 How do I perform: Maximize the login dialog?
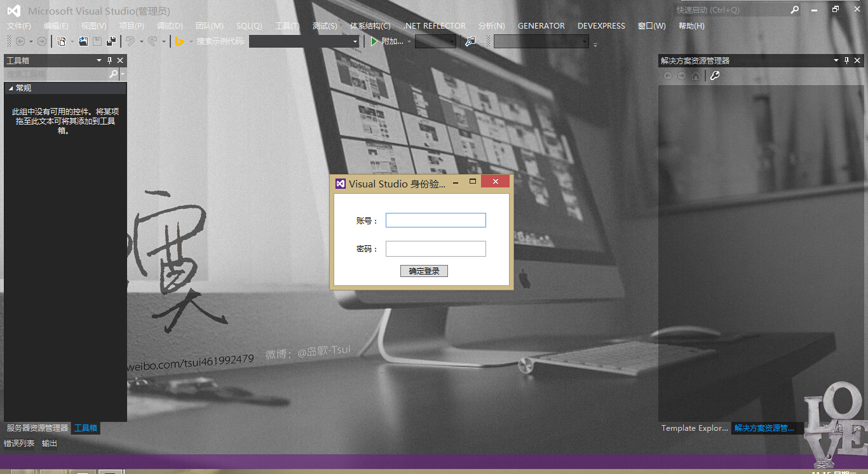(472, 182)
